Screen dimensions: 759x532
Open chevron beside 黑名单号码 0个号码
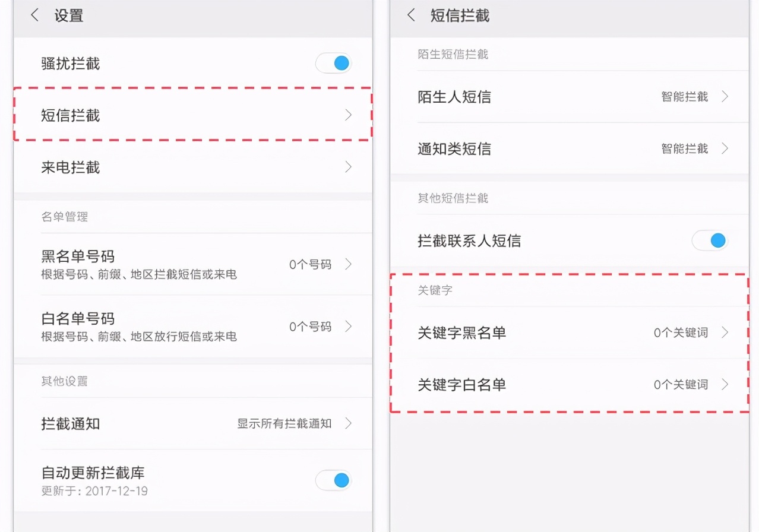tap(349, 264)
